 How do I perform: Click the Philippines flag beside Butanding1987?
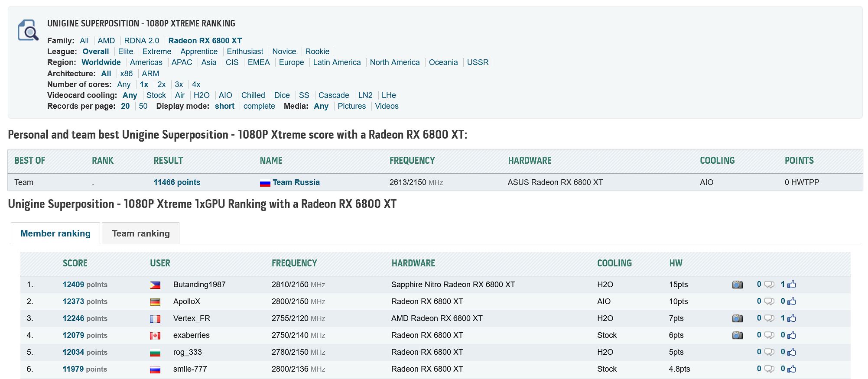click(155, 285)
